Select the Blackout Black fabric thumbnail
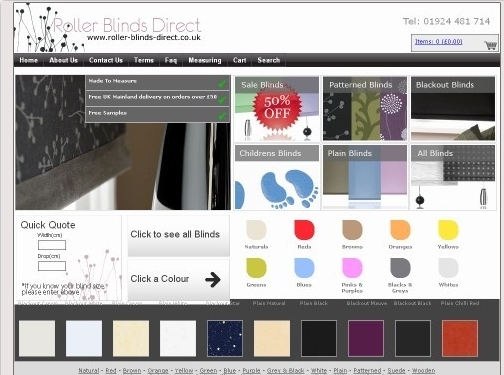The width and height of the screenshot is (504, 375). pos(413,338)
